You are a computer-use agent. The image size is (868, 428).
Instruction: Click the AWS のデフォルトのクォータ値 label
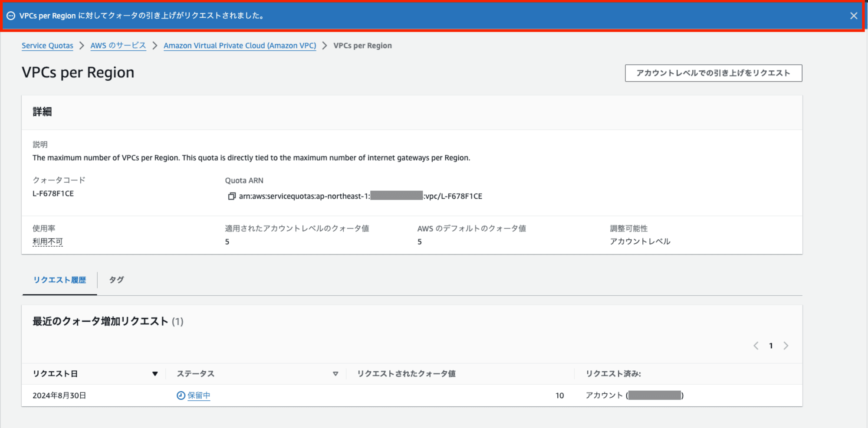[x=472, y=229]
